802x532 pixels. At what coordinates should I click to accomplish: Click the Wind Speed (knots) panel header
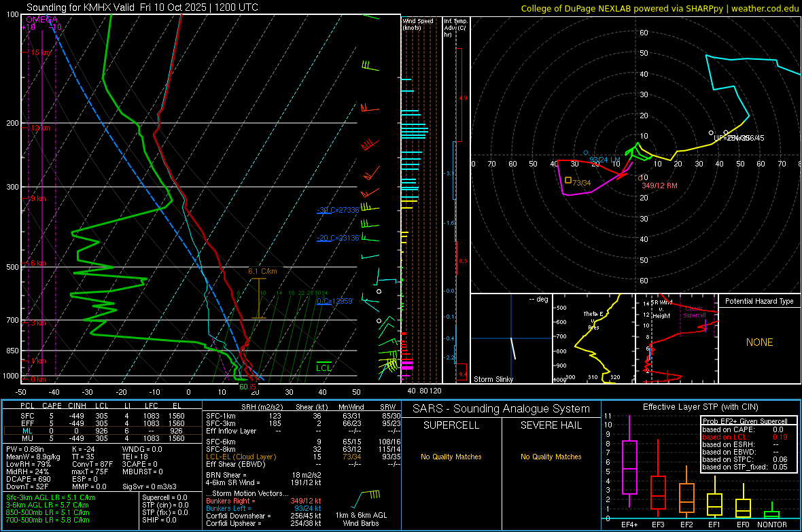[x=418, y=24]
